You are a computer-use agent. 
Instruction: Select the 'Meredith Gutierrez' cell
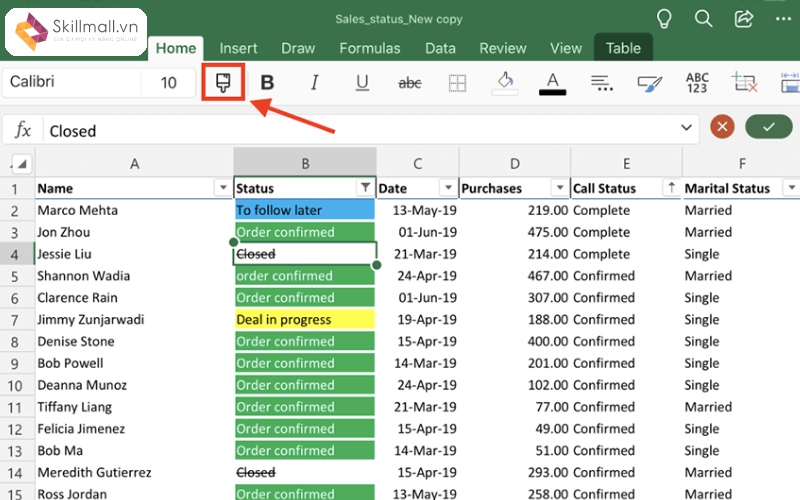tap(134, 472)
